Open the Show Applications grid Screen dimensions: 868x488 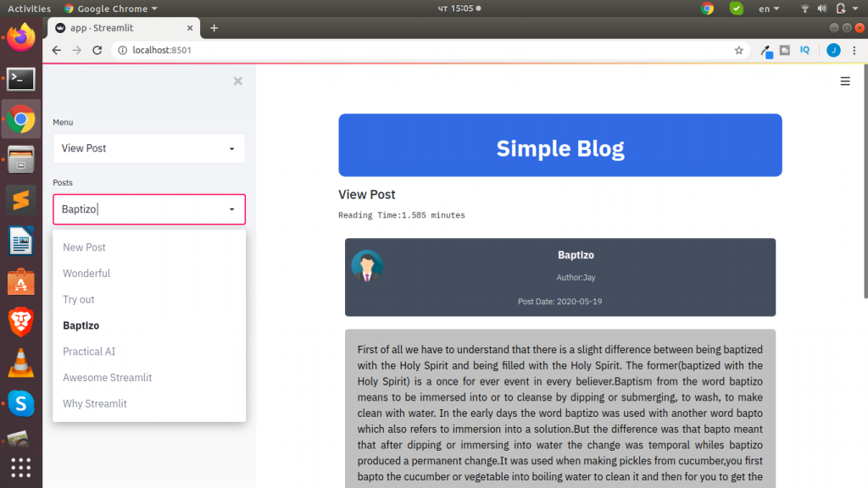coord(19,468)
